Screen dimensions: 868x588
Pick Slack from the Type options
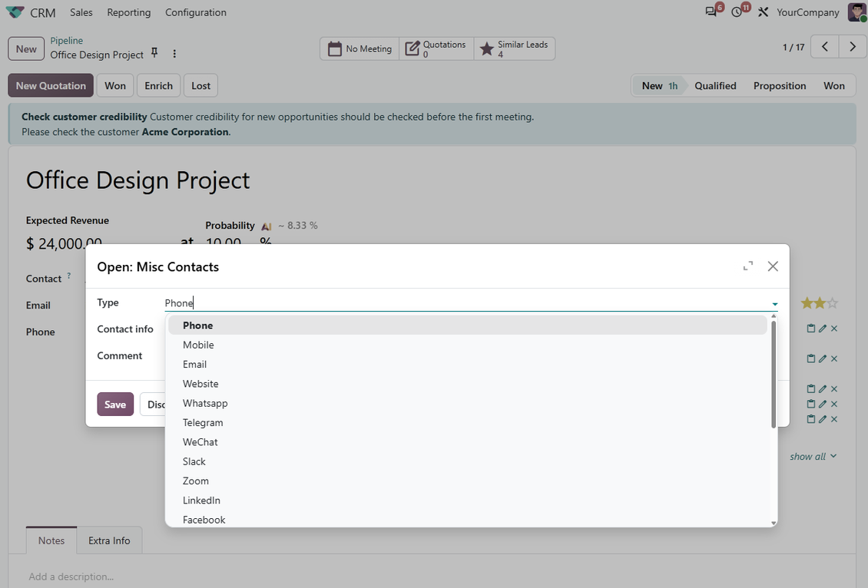point(467,461)
